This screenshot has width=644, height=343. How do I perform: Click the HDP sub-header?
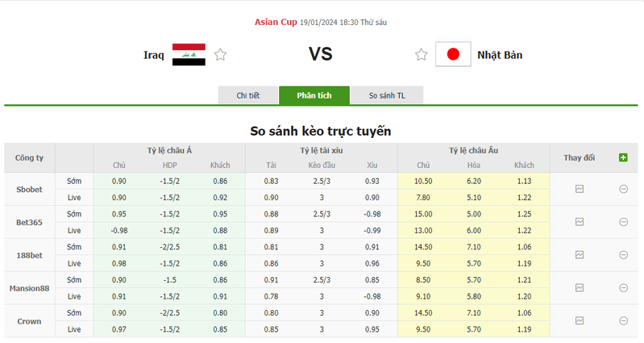[169, 165]
